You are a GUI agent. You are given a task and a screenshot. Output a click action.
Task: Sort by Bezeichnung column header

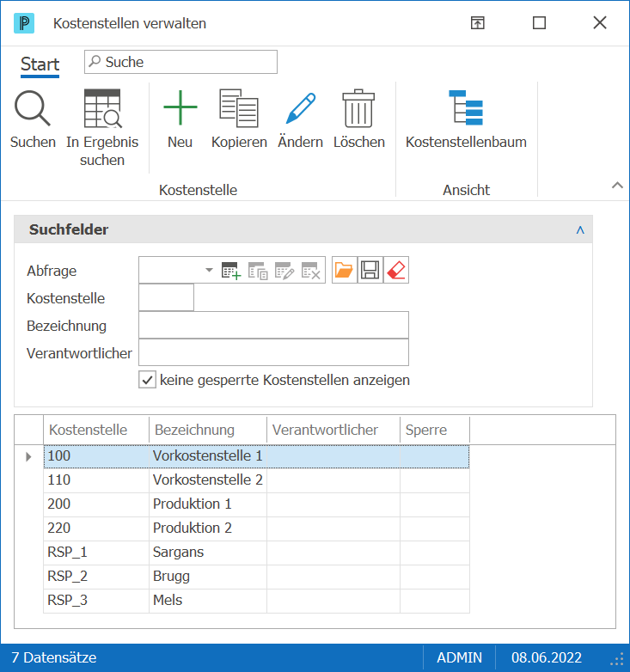pos(208,430)
